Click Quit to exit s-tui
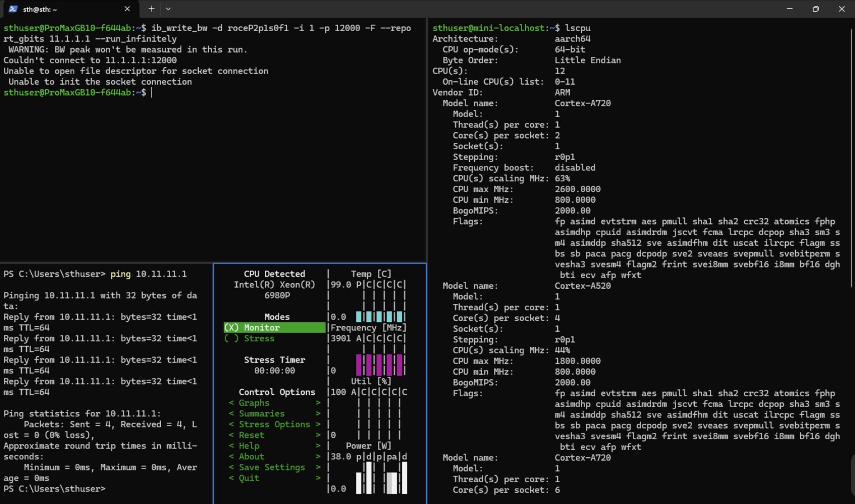 [248, 478]
